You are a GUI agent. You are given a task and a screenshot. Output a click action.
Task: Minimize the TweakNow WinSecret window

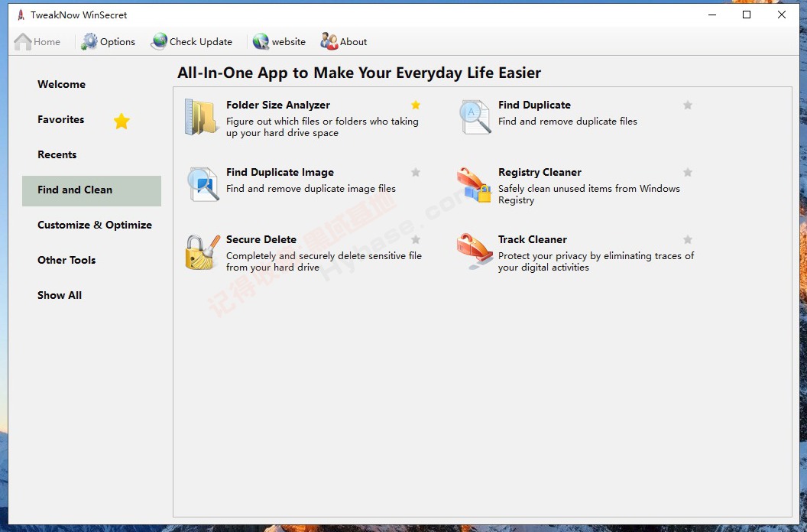tap(712, 15)
